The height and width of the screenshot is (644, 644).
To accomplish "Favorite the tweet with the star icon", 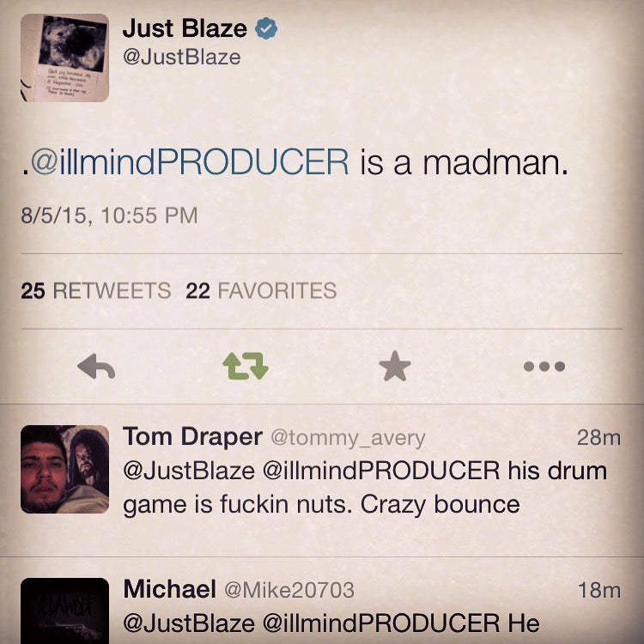I will click(395, 367).
